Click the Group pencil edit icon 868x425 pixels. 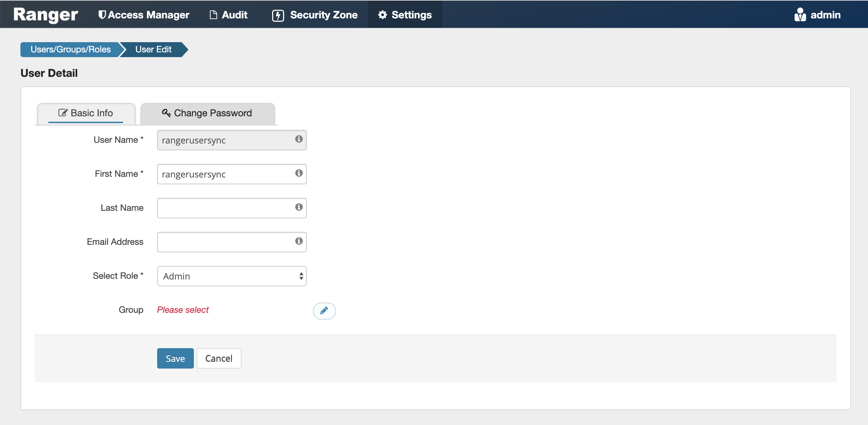point(324,311)
